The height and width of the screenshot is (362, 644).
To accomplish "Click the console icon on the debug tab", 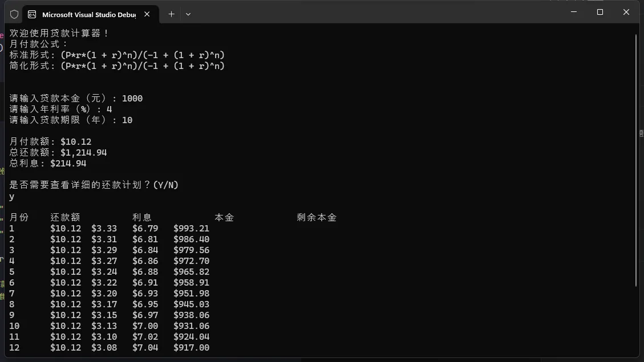I will pos(32,14).
